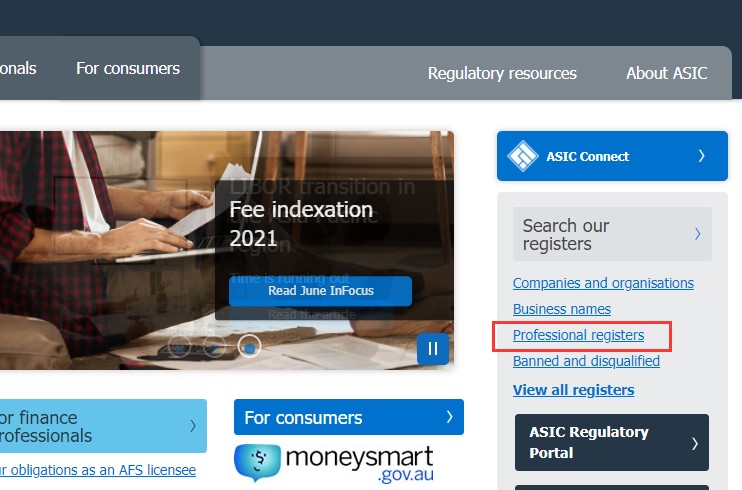Expand Search our registers panel arrow
This screenshot has height=490, width=742.
[x=698, y=234]
